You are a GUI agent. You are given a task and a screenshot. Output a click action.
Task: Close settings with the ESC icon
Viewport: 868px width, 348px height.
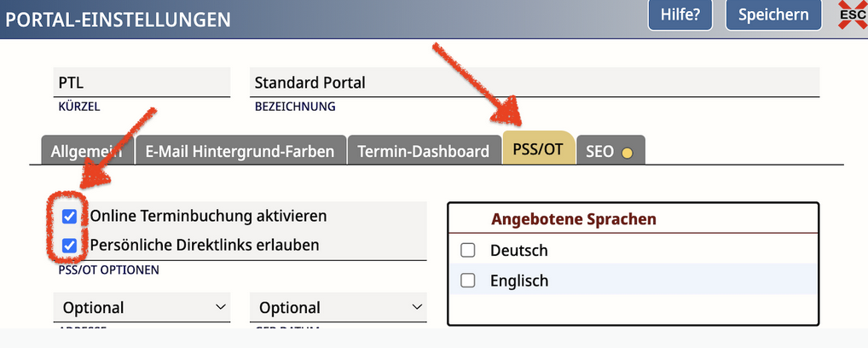click(x=849, y=16)
